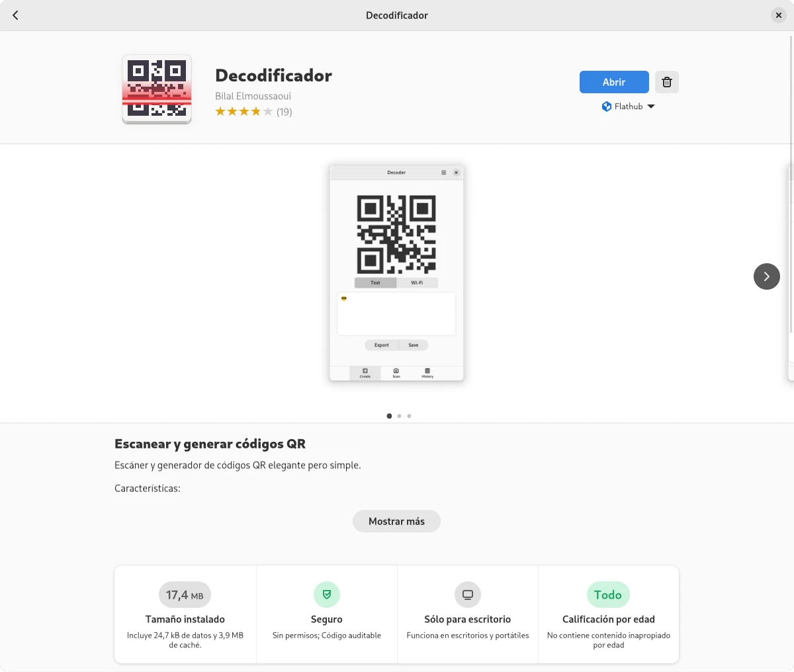Go back using the header arrow
794x672 pixels.
pyautogui.click(x=15, y=15)
